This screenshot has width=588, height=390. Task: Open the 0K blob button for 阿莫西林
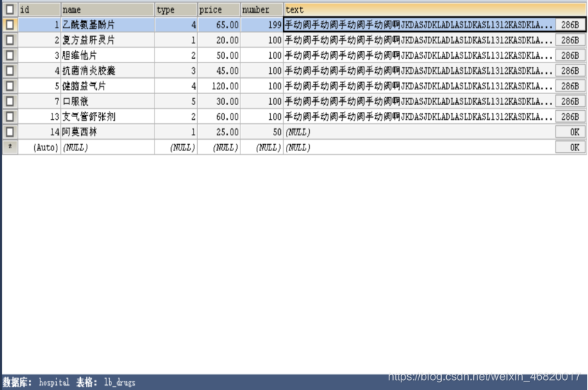tap(570, 132)
